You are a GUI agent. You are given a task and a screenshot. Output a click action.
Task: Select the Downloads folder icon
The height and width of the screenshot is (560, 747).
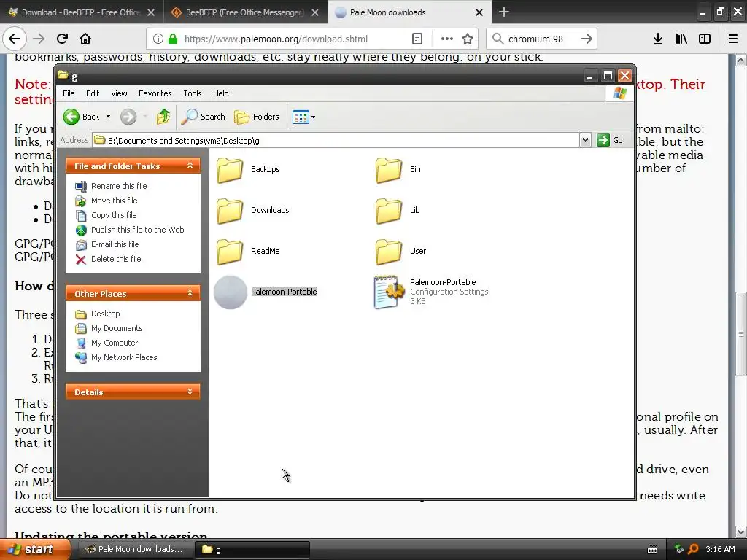click(230, 211)
